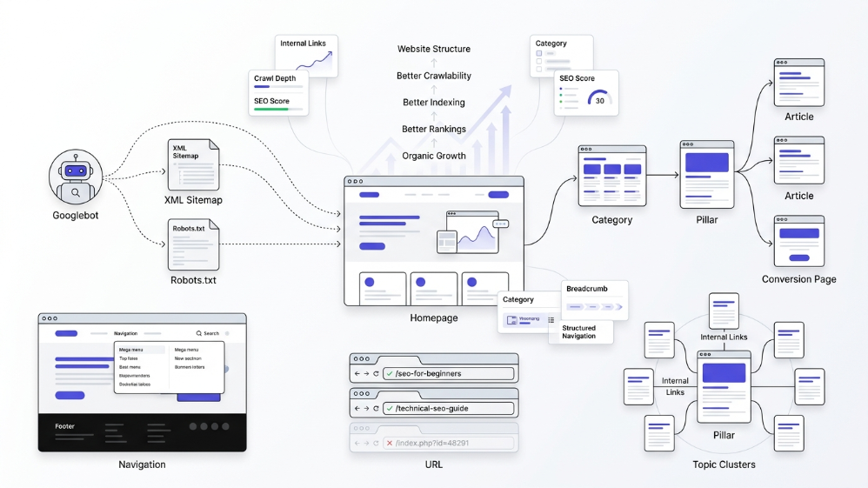Select 'Best menu' in the mega menu
The image size is (868, 488).
pyautogui.click(x=130, y=367)
